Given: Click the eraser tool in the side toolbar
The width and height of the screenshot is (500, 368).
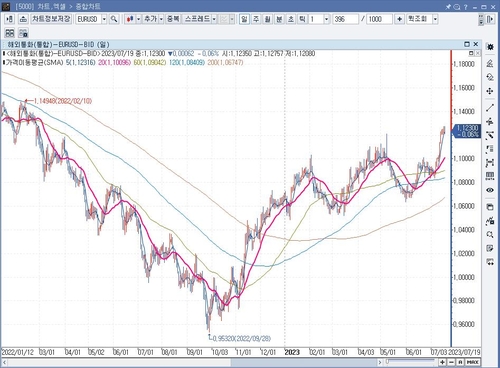Looking at the screenshot, I should [x=490, y=77].
